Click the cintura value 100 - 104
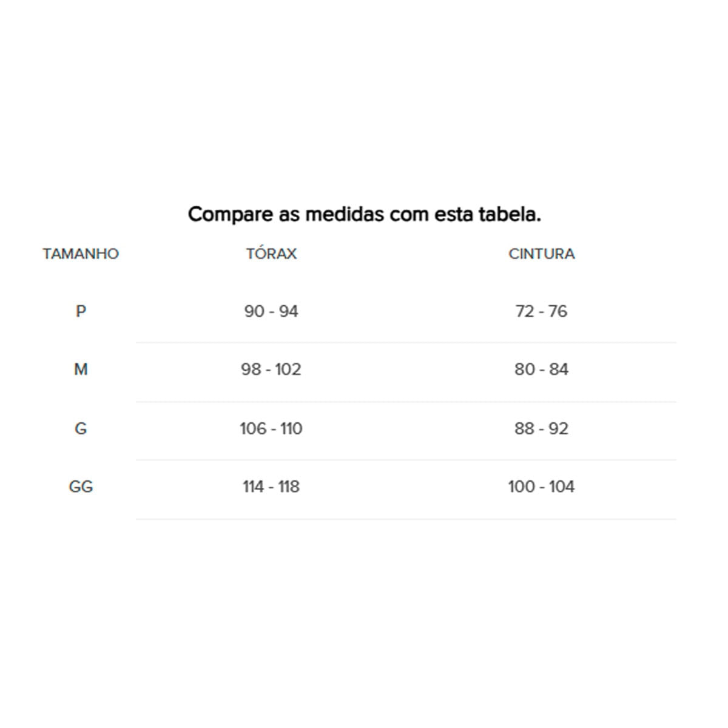 (x=541, y=487)
